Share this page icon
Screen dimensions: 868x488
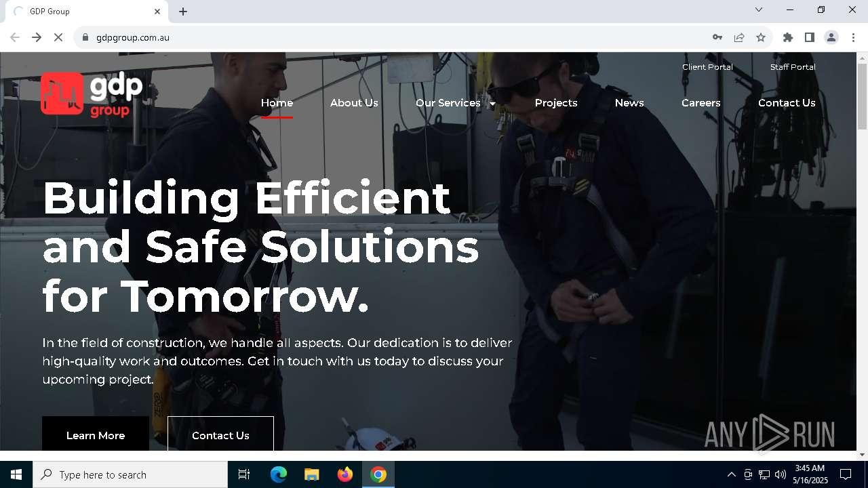[x=739, y=37]
